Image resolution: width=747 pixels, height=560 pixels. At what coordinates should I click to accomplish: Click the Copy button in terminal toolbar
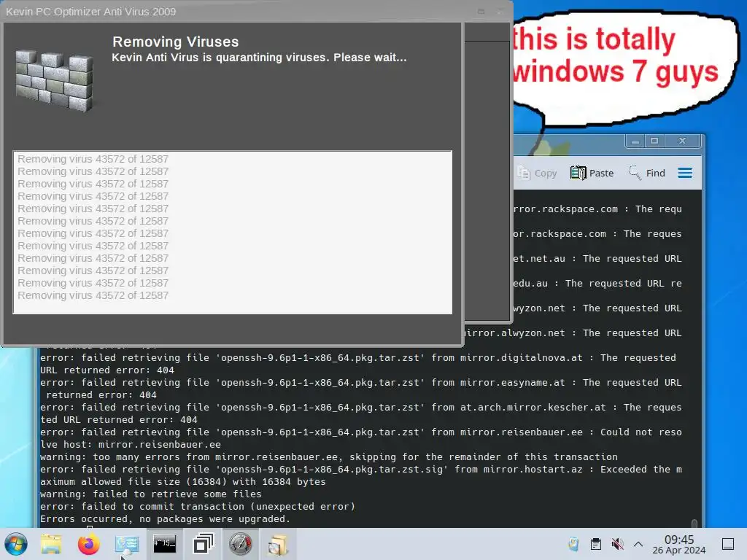pos(538,173)
